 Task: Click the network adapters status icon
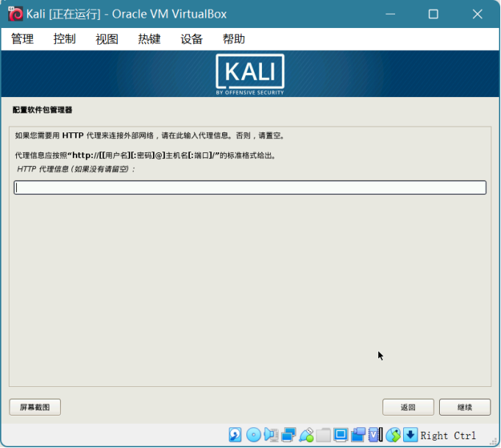(288, 435)
